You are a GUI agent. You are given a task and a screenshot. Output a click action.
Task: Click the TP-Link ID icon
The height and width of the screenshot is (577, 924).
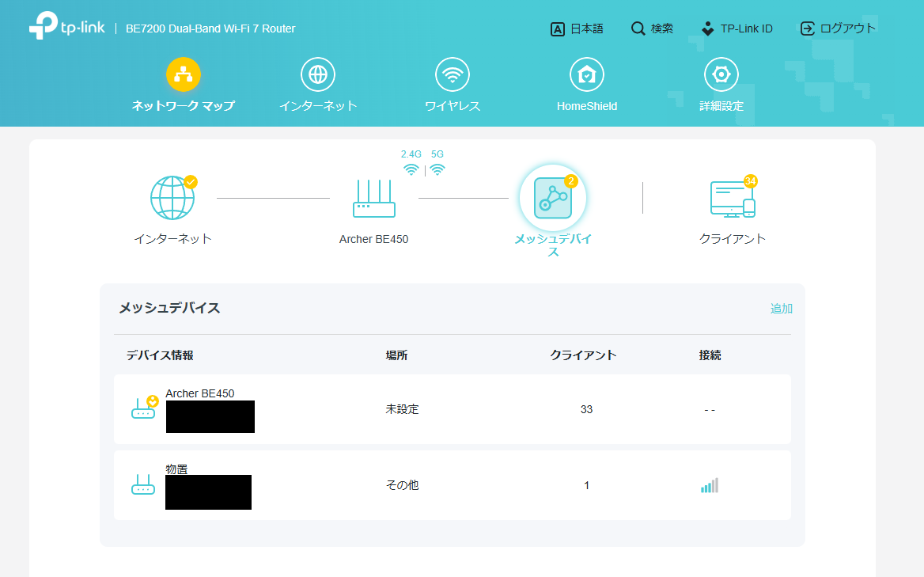(x=708, y=28)
